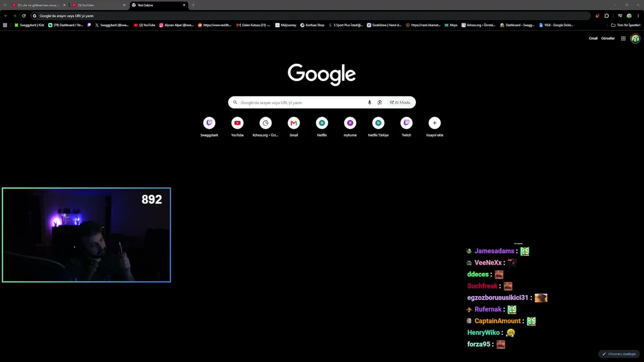Image resolution: width=644 pixels, height=362 pixels.
Task: Click the webcam overlay thumbnail
Action: point(87,235)
